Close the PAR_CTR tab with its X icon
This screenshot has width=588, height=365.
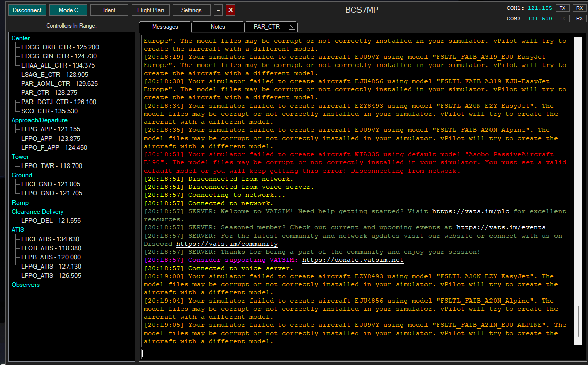click(291, 27)
